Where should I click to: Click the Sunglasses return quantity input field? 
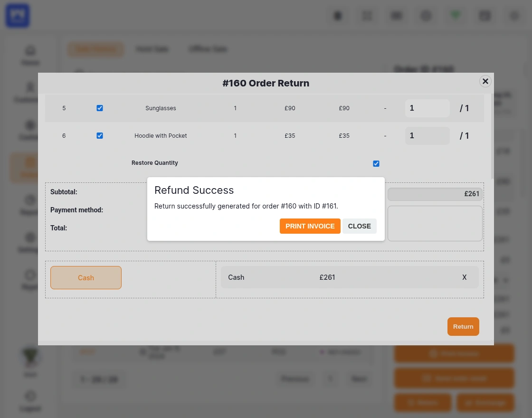click(x=427, y=108)
